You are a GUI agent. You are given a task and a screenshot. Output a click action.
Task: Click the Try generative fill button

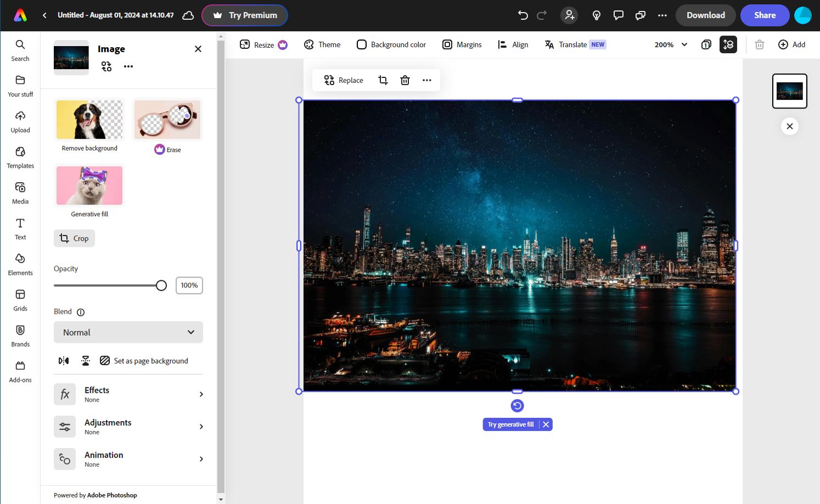click(x=510, y=424)
